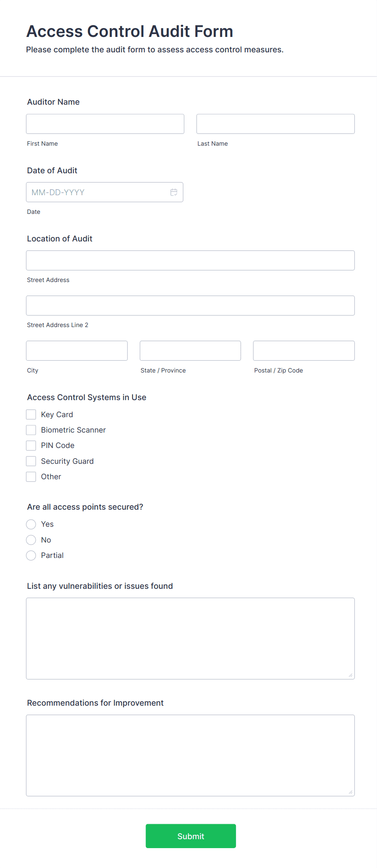Check the Key Card checkbox
377x868 pixels.
31,414
